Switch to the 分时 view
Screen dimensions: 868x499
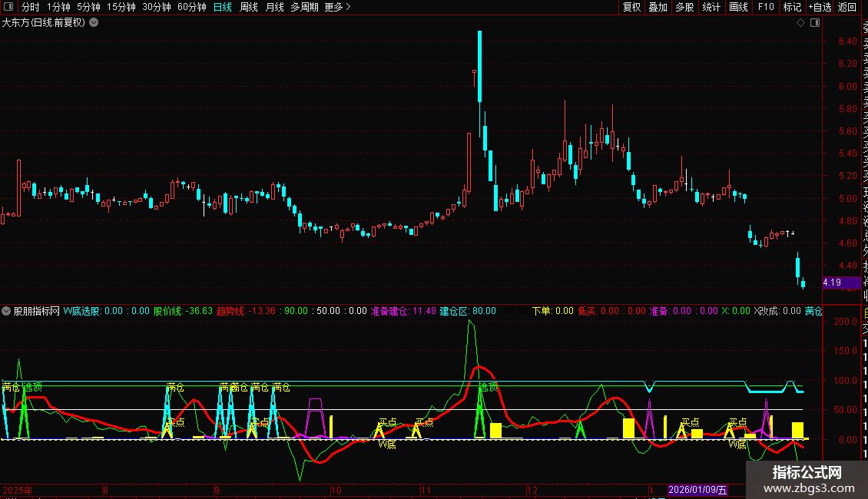[31, 7]
